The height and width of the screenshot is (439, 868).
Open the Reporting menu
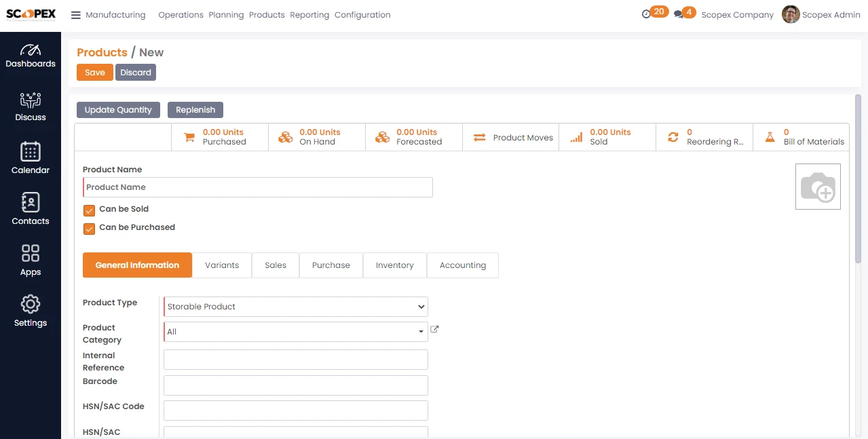[309, 15]
